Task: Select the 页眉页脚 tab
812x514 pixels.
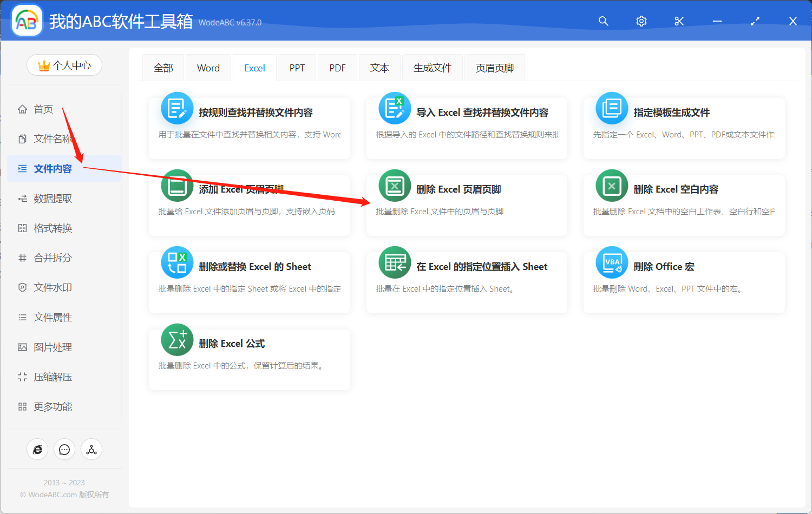Action: click(494, 67)
